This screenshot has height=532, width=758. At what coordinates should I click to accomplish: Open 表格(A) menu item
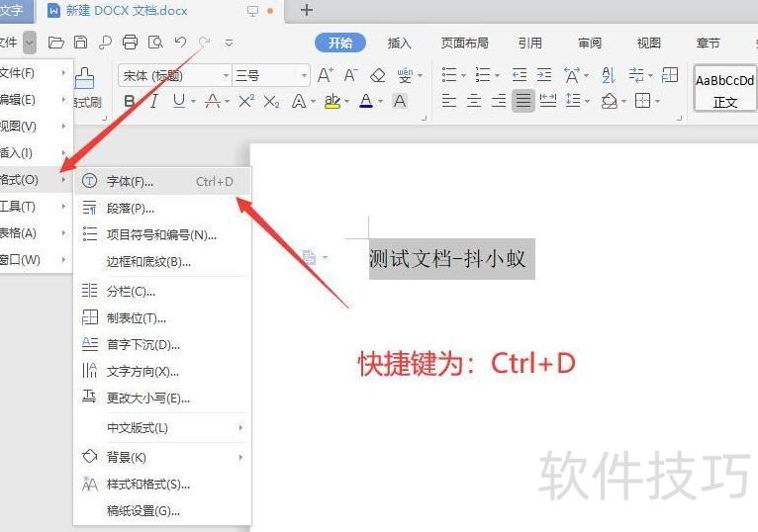(x=36, y=233)
